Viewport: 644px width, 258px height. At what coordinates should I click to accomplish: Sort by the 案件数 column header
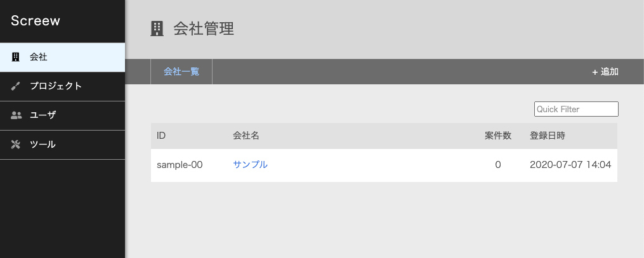tap(498, 136)
